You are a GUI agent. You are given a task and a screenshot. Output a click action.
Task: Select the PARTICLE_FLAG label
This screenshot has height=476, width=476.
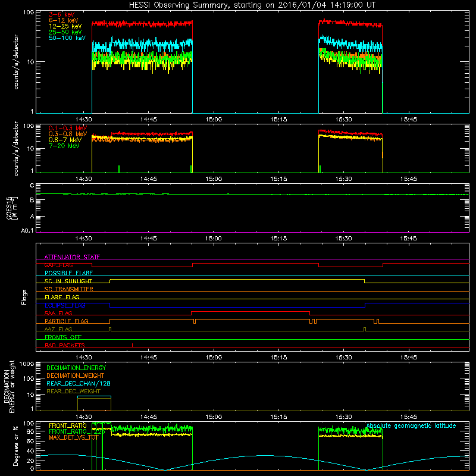[x=67, y=321]
